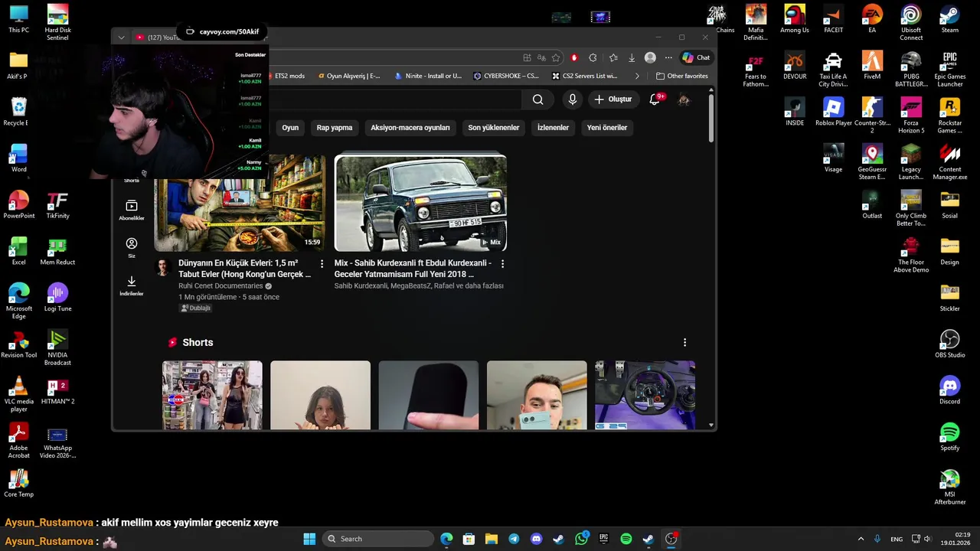
Task: Open options menu for Sahib Kurdexanli mix
Action: point(502,263)
